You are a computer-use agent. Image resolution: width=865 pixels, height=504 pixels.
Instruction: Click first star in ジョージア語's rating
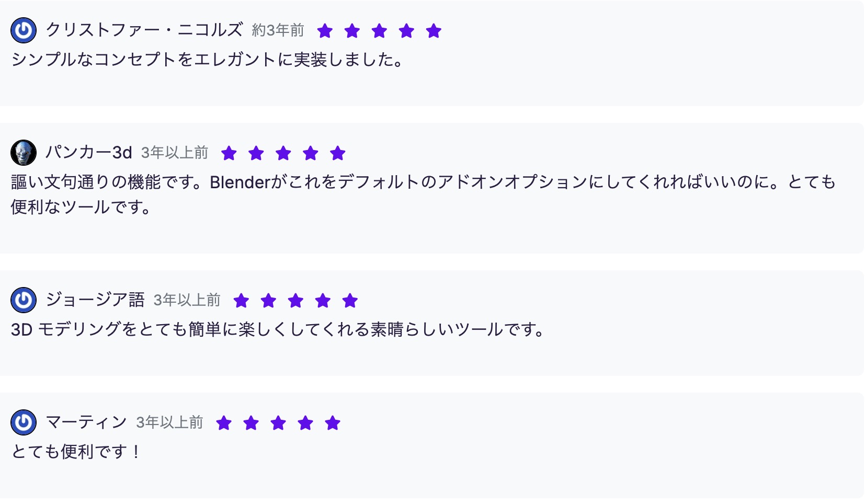point(241,301)
